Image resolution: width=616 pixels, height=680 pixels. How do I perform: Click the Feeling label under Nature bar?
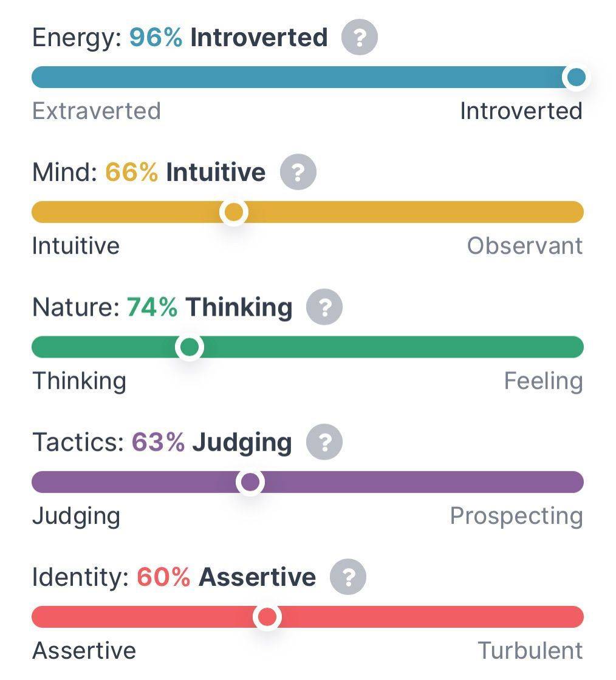tap(544, 382)
